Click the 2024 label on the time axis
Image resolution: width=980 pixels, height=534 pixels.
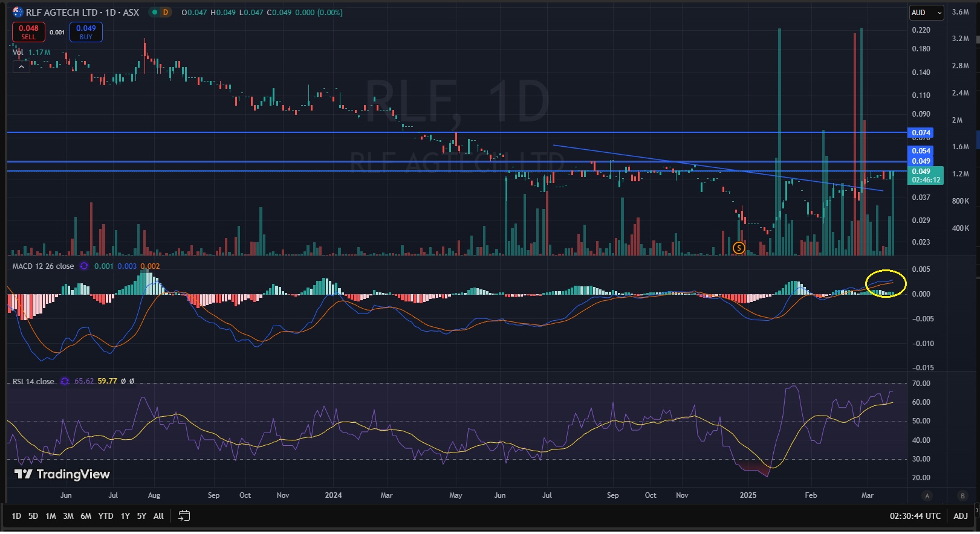click(x=333, y=495)
